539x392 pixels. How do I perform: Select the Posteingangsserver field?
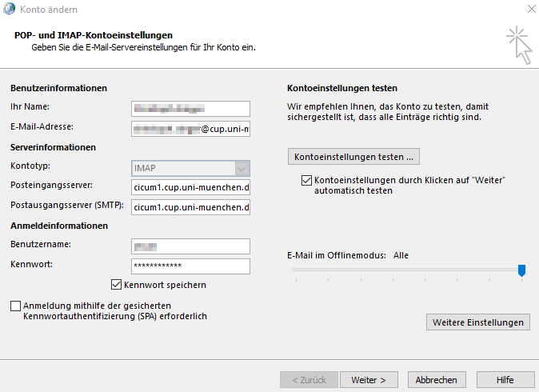click(190, 187)
